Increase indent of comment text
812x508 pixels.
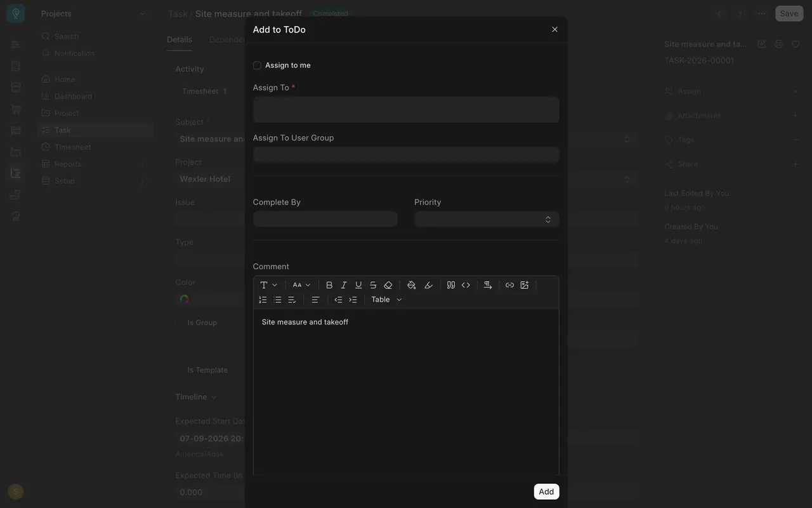click(353, 300)
